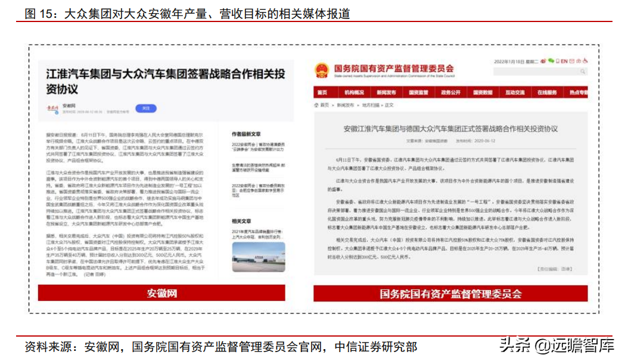
Task: Click the 江淮汽车集团与大众汽车集团 article headline
Action: tap(166, 81)
